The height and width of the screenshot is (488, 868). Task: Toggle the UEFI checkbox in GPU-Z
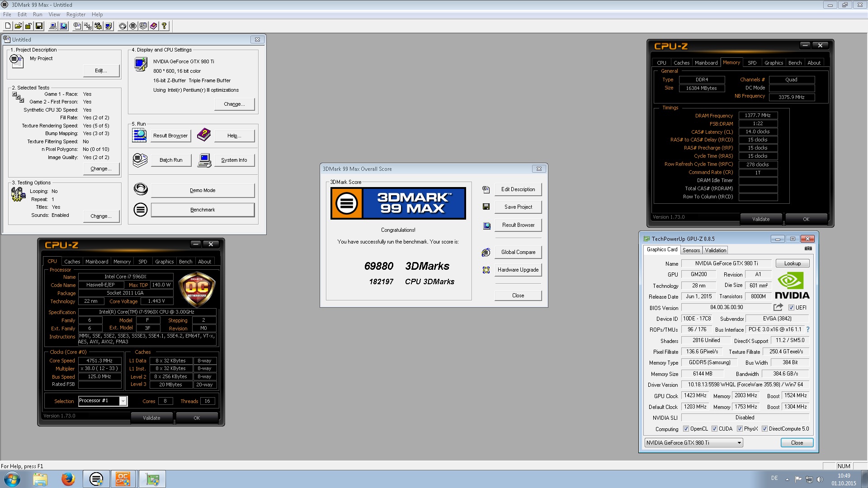coord(791,308)
